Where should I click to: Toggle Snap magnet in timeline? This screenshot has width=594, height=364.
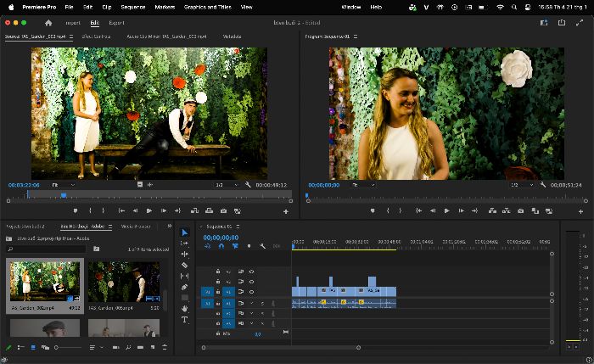pyautogui.click(x=221, y=246)
